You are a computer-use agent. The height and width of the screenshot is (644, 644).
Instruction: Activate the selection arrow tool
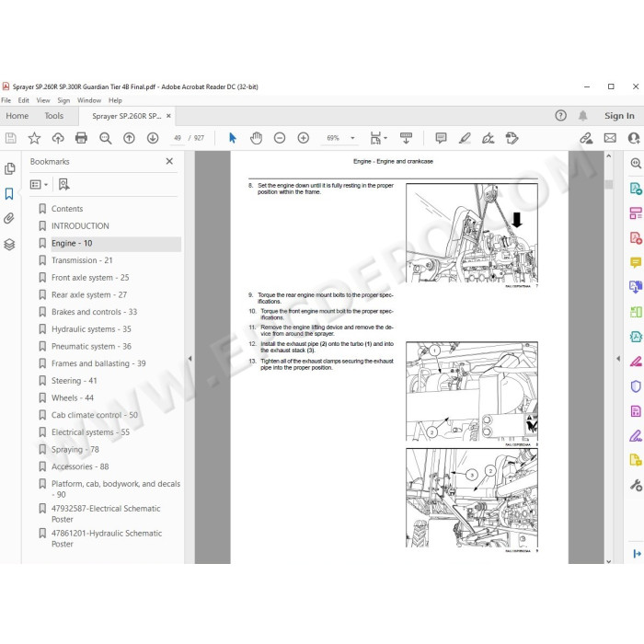click(x=233, y=138)
